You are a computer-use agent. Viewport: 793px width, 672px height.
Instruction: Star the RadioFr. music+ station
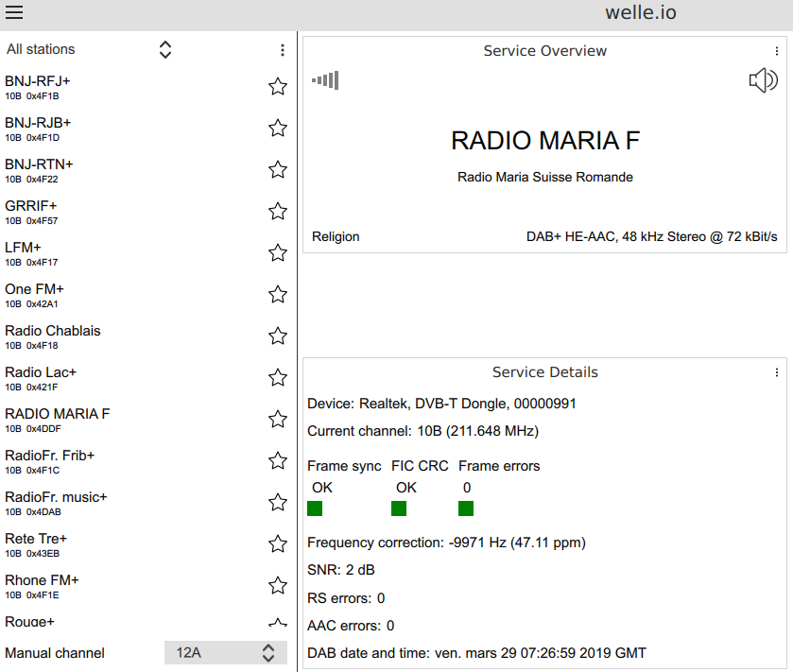[x=278, y=502]
